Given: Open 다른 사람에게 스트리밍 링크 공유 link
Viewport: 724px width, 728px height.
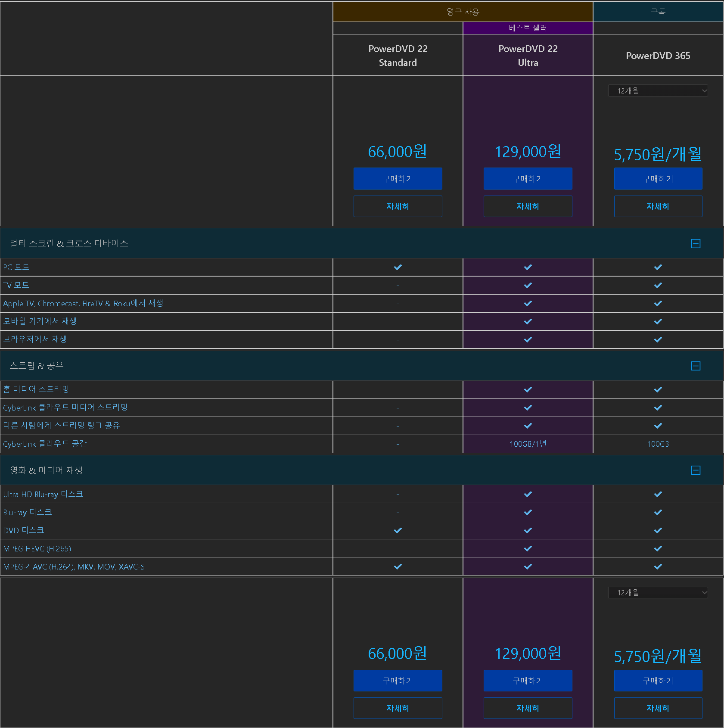Looking at the screenshot, I should point(62,426).
